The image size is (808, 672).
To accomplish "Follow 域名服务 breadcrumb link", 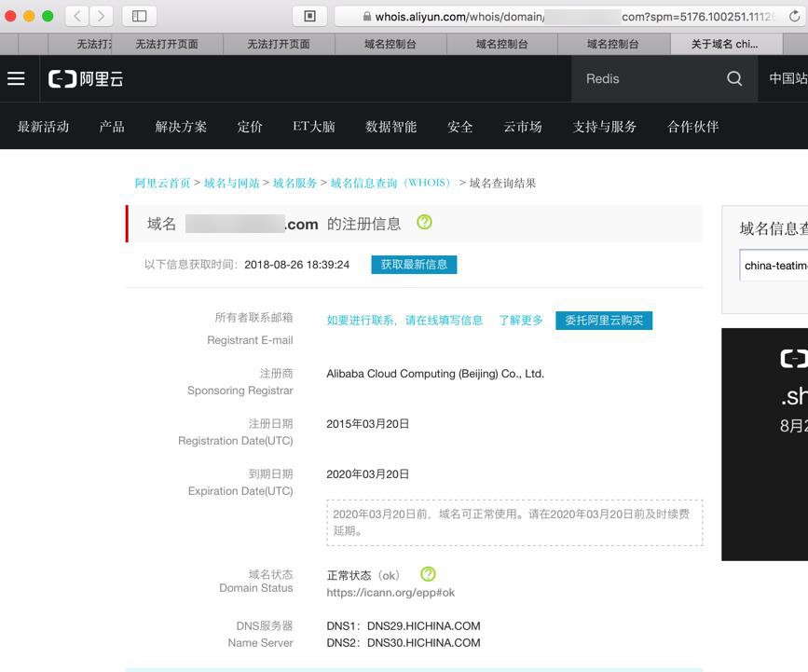I will pos(294,183).
